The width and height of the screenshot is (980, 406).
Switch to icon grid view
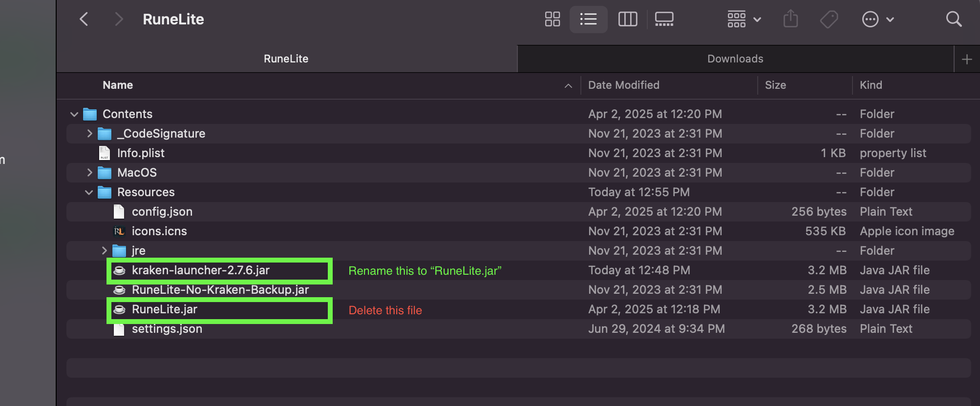coord(552,20)
